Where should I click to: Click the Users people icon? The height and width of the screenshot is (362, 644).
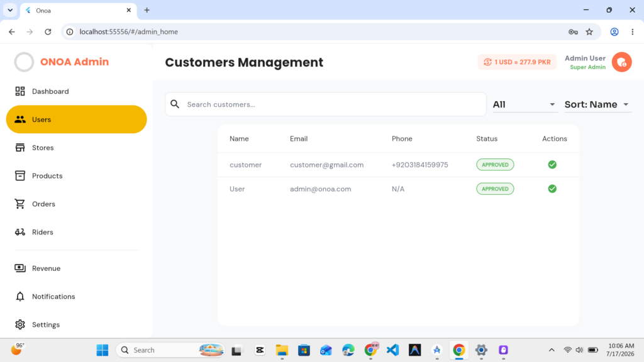click(19, 119)
